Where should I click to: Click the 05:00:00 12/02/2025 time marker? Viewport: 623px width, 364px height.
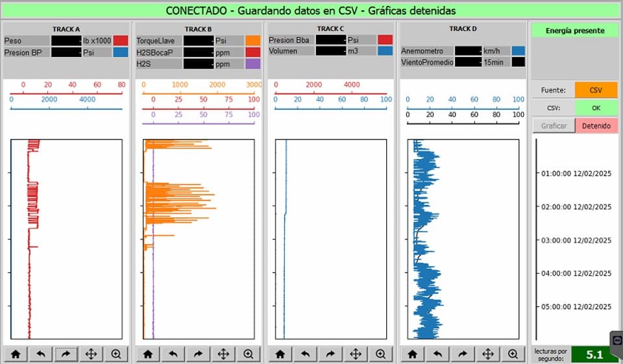[x=576, y=307]
